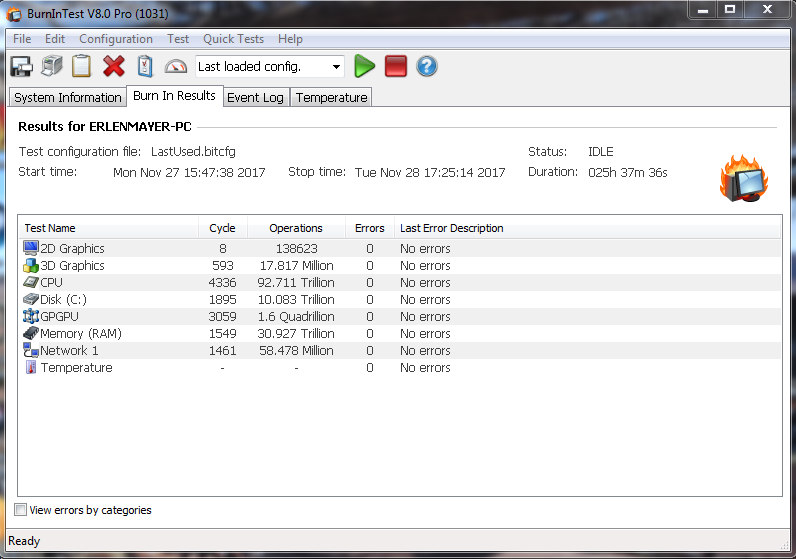Click the clipboard copy toolbar icon

point(81,66)
